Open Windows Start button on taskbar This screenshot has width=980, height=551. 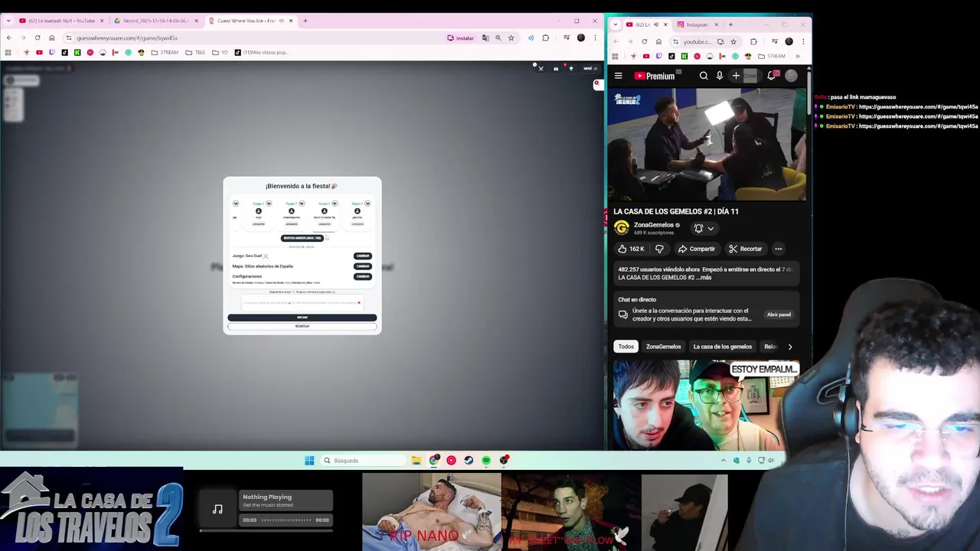click(x=309, y=461)
